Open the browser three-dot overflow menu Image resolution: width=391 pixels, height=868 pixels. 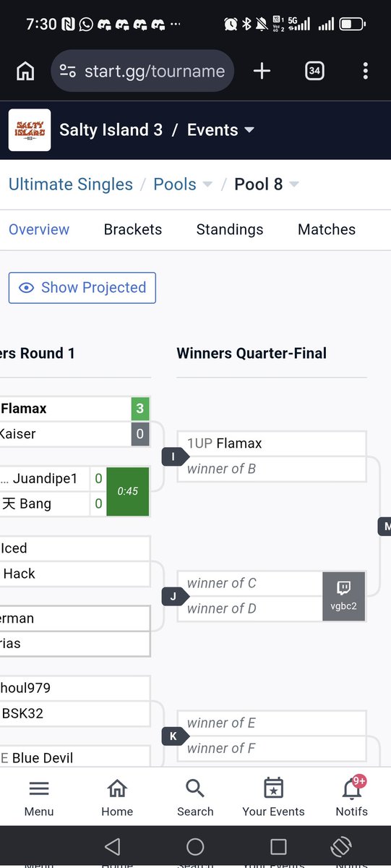point(365,71)
